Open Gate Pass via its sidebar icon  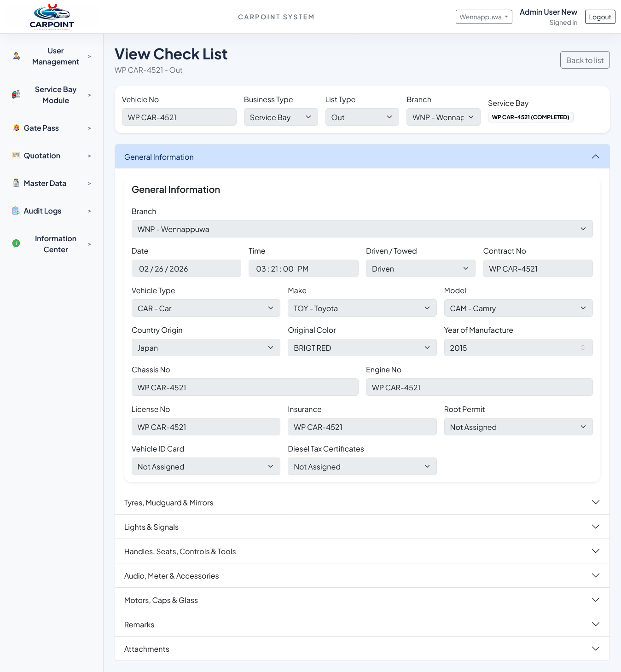[x=16, y=128]
